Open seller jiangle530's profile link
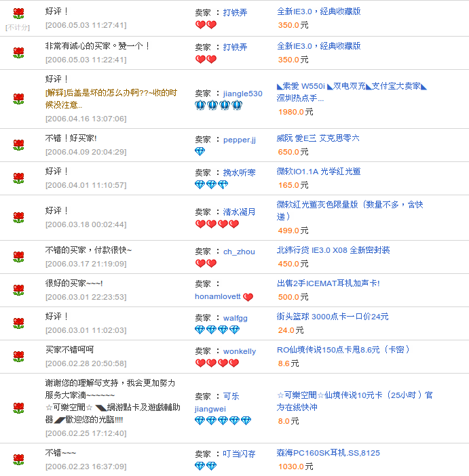This screenshot has height=476, width=469. (242, 94)
